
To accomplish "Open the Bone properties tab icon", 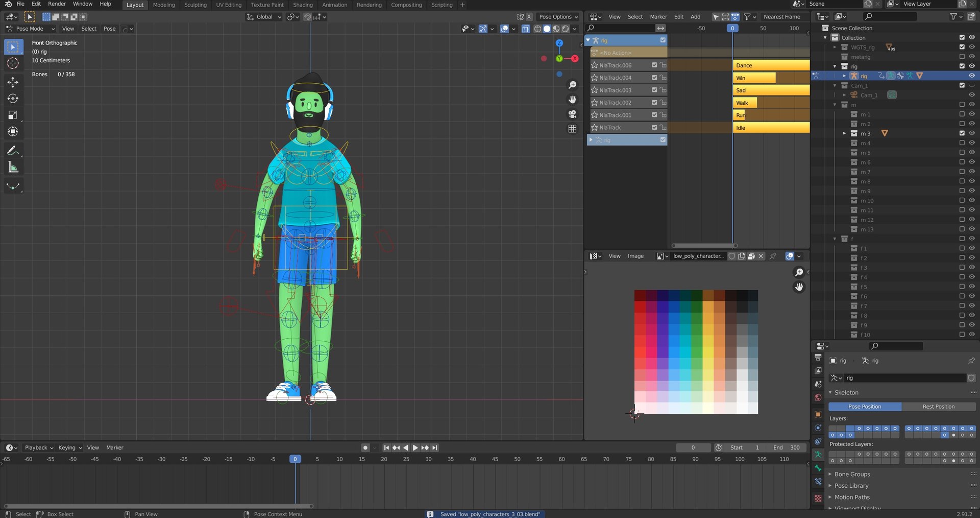I will tap(818, 468).
